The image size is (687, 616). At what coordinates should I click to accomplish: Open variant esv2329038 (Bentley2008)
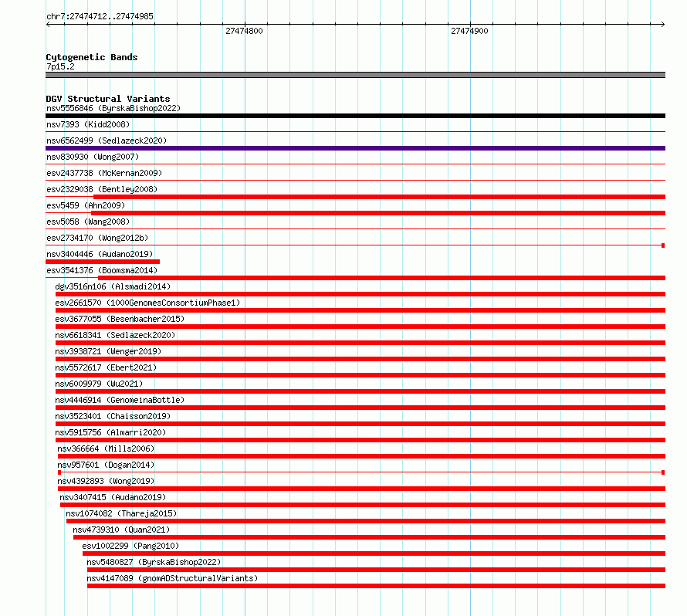tap(102, 189)
